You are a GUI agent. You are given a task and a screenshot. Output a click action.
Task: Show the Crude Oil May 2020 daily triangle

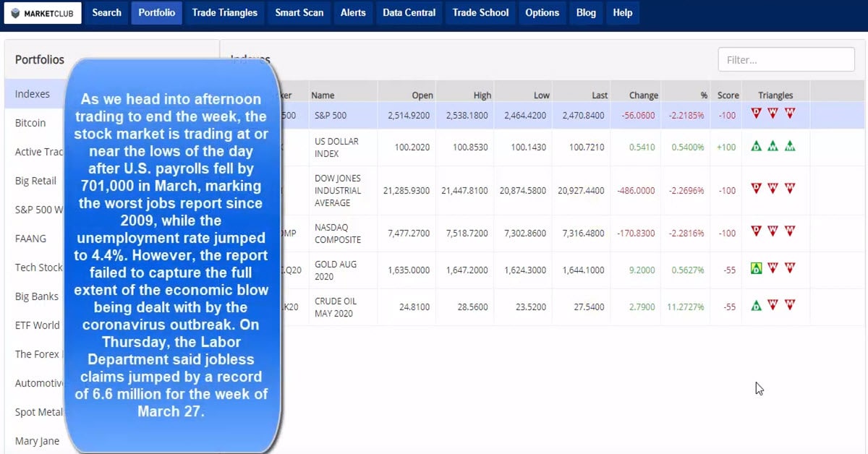tap(757, 305)
